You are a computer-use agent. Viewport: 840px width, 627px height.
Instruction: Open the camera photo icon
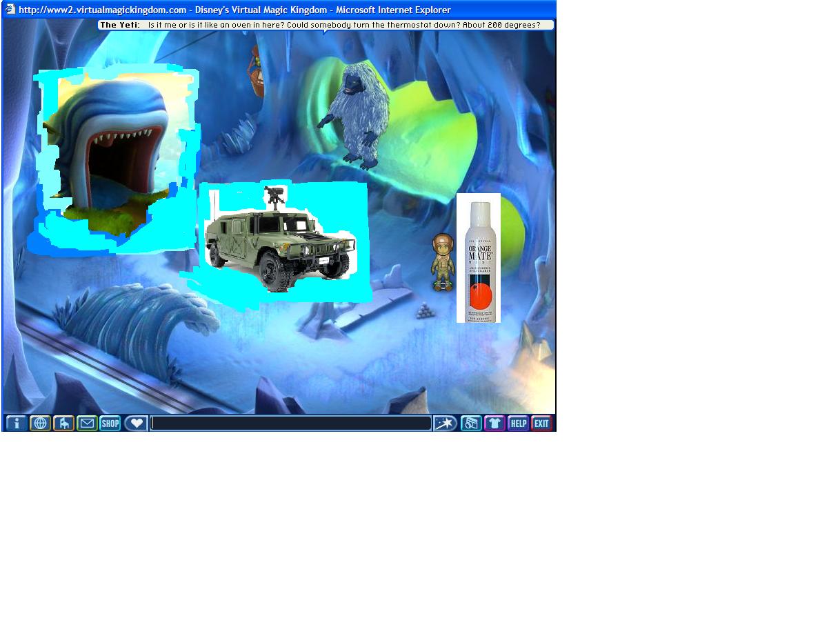coord(471,423)
